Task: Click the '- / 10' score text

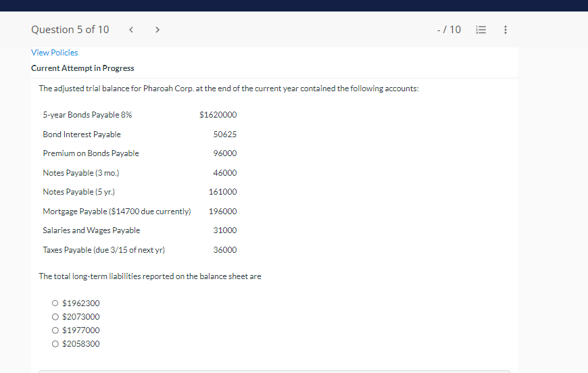Action: pyautogui.click(x=449, y=30)
